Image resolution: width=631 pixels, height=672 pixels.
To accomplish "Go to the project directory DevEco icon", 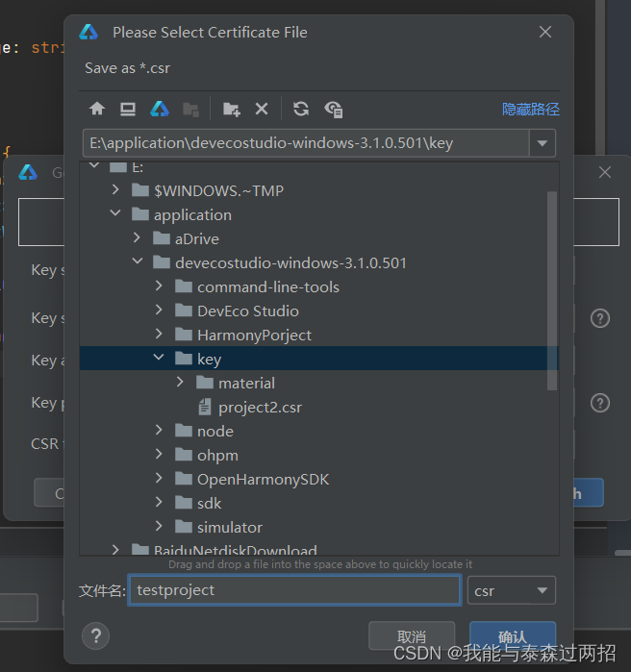I will pyautogui.click(x=160, y=109).
